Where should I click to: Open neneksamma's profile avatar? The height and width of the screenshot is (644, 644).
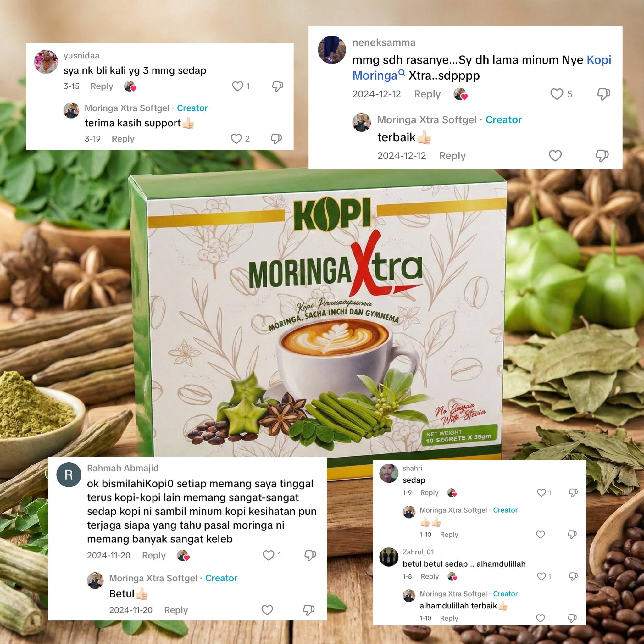(x=332, y=50)
